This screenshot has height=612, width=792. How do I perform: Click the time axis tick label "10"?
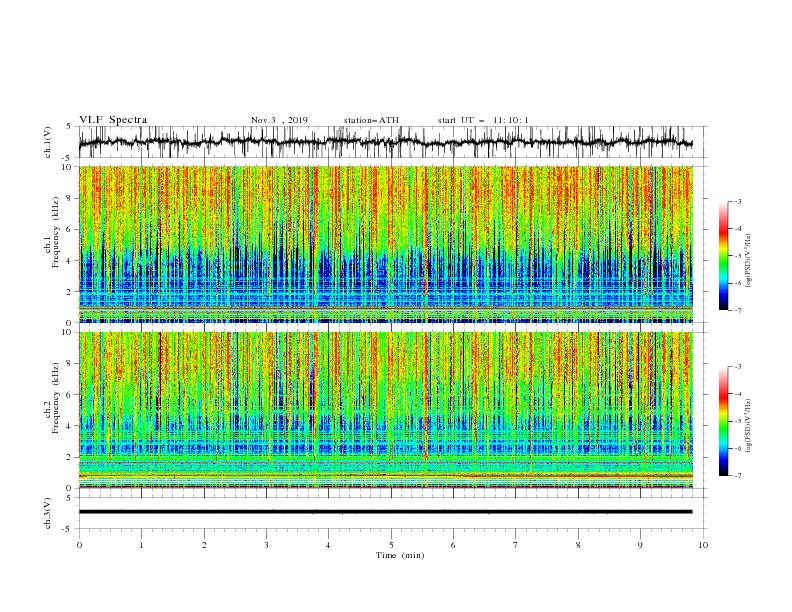(703, 545)
